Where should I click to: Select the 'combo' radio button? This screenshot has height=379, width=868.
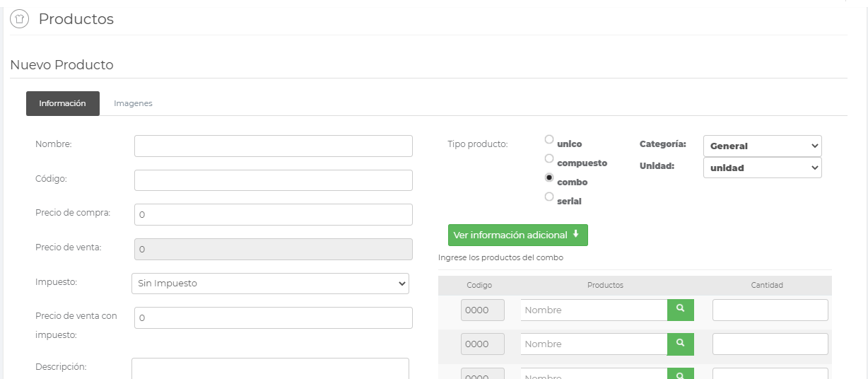click(x=549, y=178)
